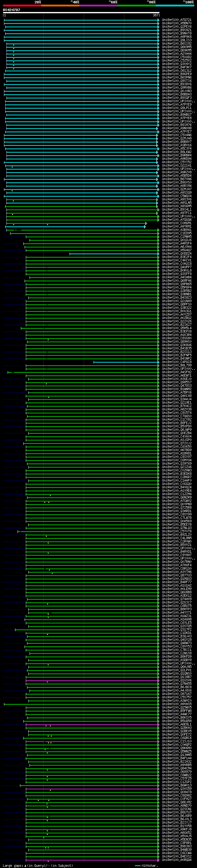The width and height of the screenshot is (197, 868).
Task: Open hit UniRef100_B9S9Z1
Action: pos(177,30)
